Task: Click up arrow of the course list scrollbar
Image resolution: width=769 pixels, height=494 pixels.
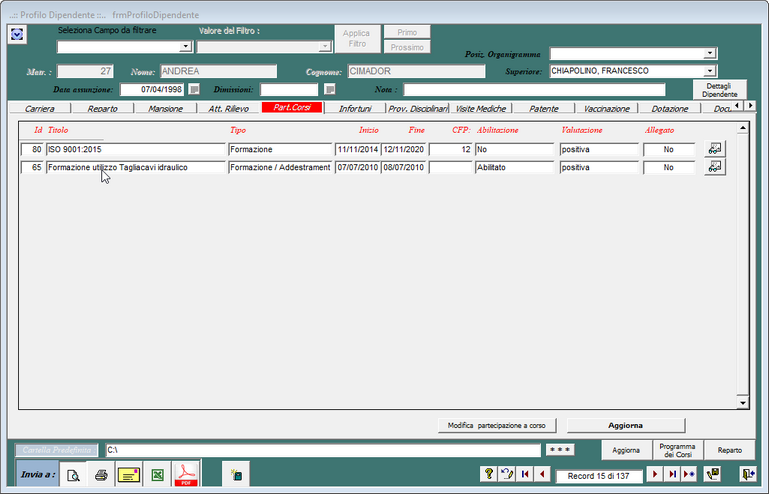Action: click(743, 128)
